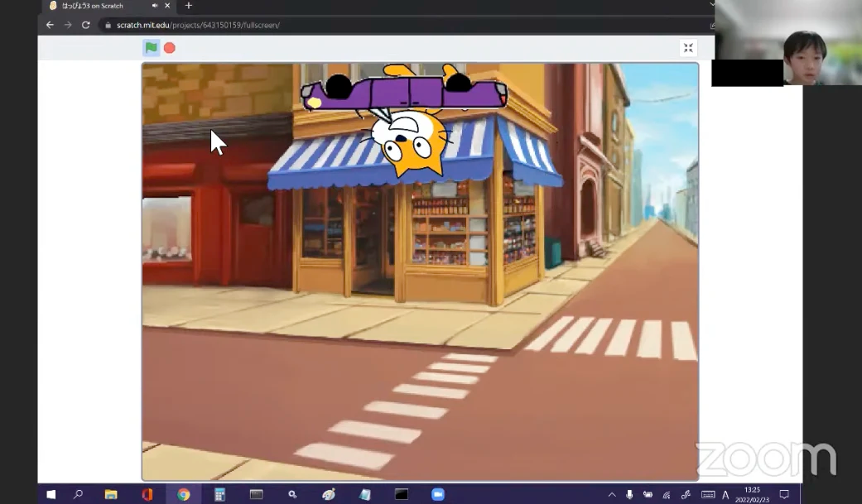The width and height of the screenshot is (862, 504).
Task: Open the Windows Start menu
Action: point(51,494)
